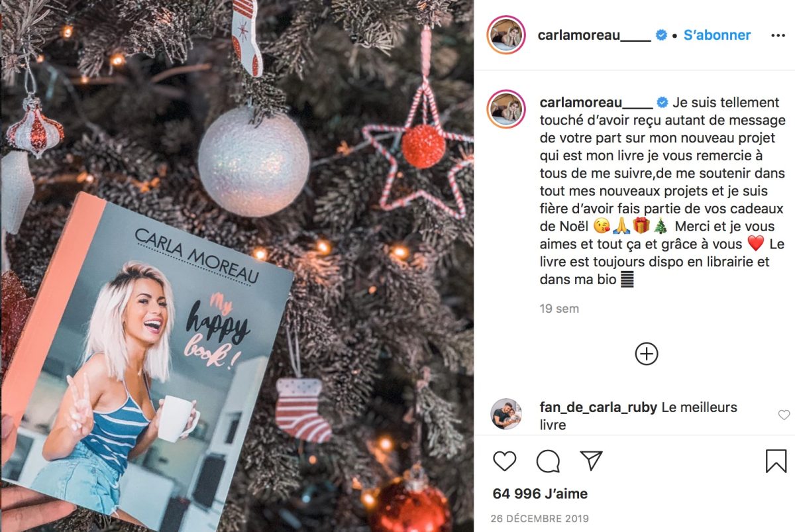The image size is (795, 532).
Task: Click the Christmas tree book photo
Action: click(x=237, y=266)
